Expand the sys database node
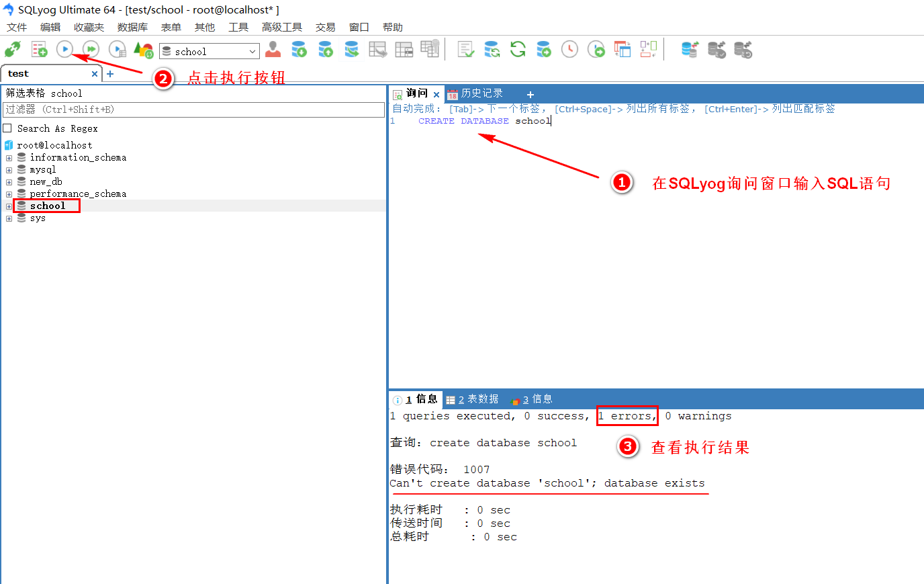The height and width of the screenshot is (584, 924). pyautogui.click(x=9, y=218)
